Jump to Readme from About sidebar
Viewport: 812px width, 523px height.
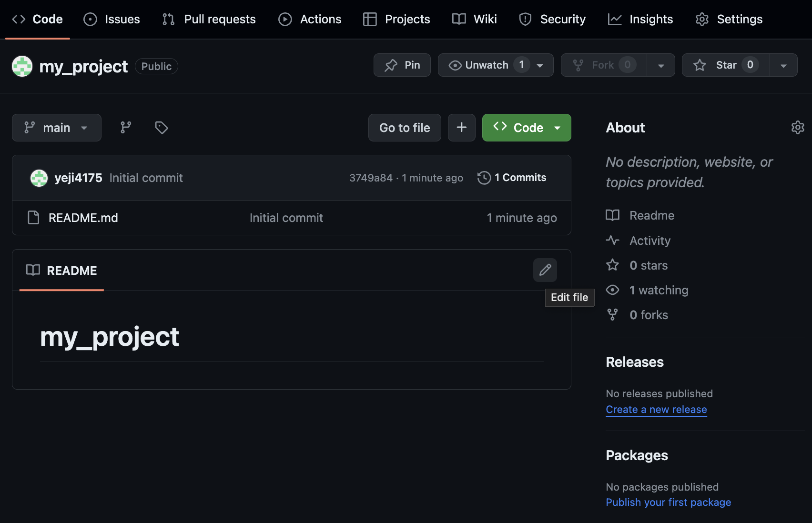click(640, 215)
